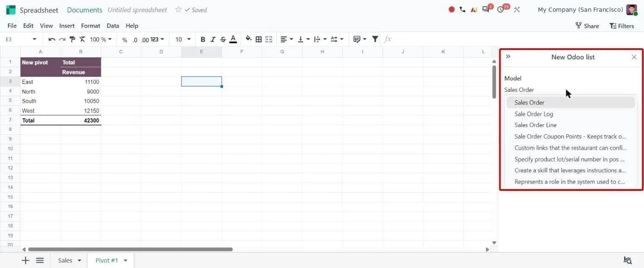The image size is (644, 268).
Task: Click My Company (San Francisco) switcher
Action: click(580, 9)
